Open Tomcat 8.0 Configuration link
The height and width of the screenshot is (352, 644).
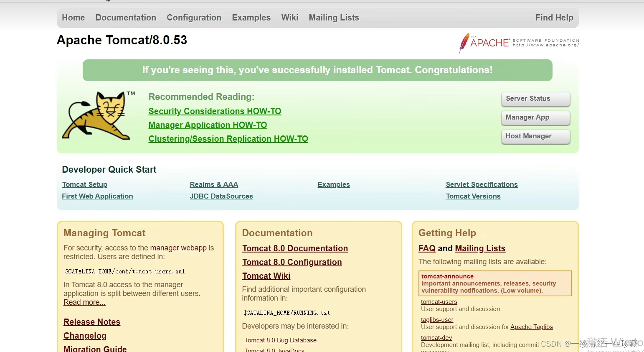tap(292, 262)
